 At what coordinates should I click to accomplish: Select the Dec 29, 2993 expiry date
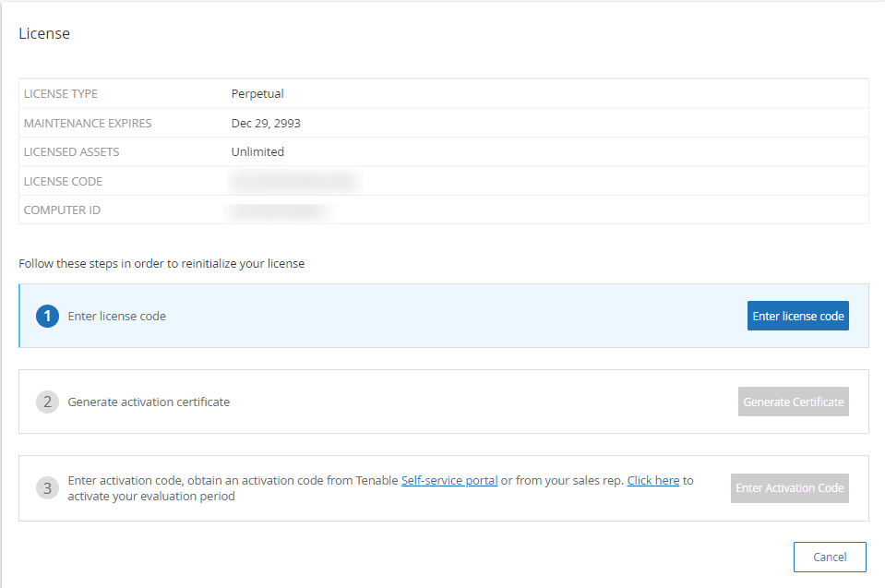[266, 123]
